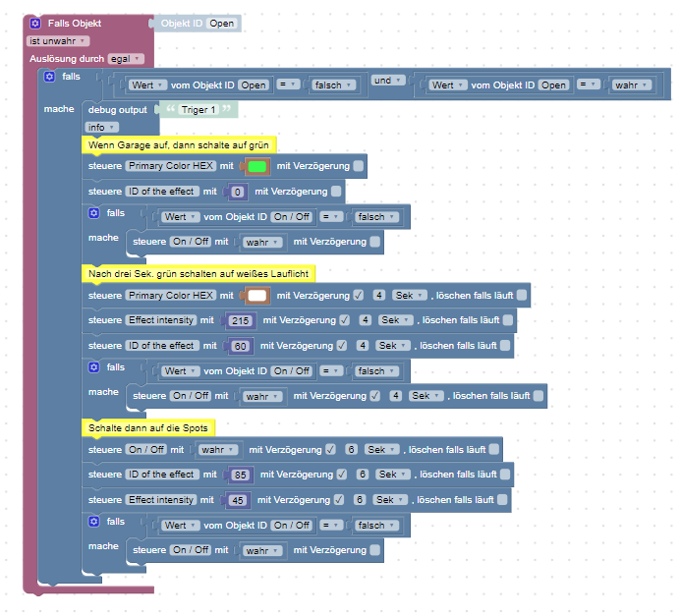Click gear of falls block under Effect intensity 45

93,522
